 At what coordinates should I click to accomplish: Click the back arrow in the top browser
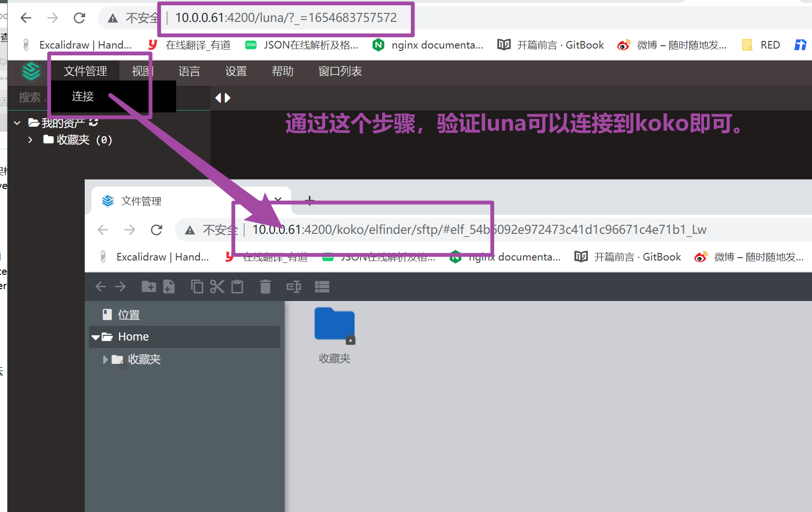(x=26, y=18)
